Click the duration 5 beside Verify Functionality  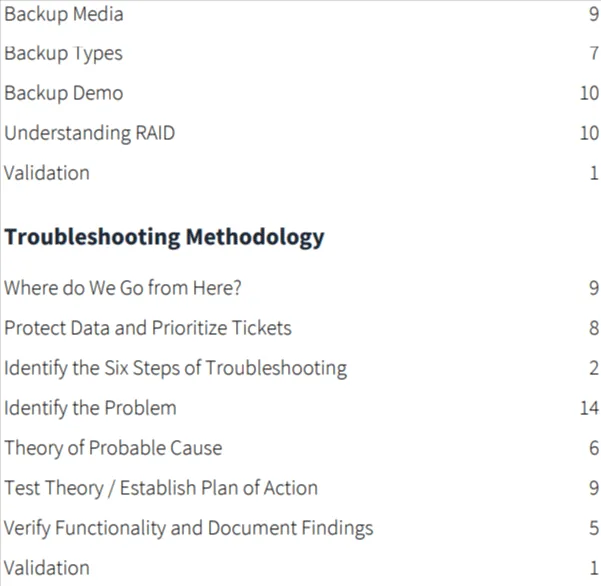(594, 528)
